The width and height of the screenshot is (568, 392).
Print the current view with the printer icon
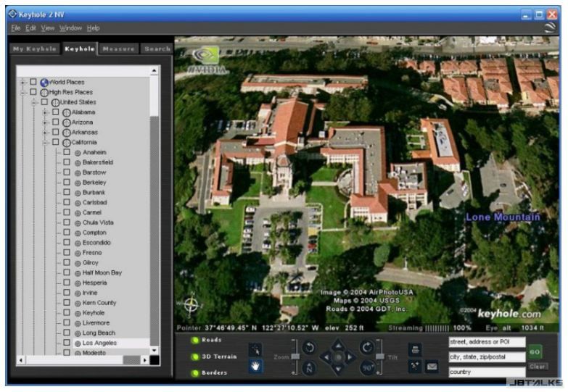click(x=415, y=350)
